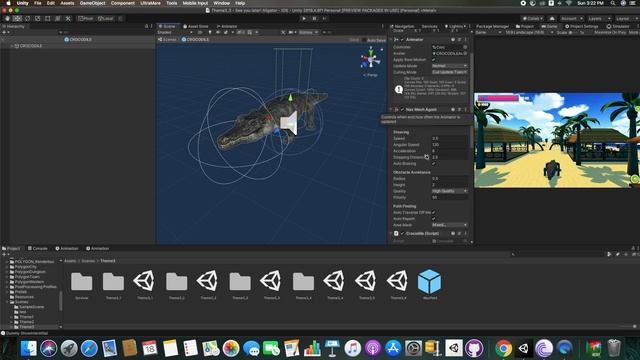This screenshot has width=640, height=360.
Task: Open Finder from the Dock
Action: [x=29, y=348]
